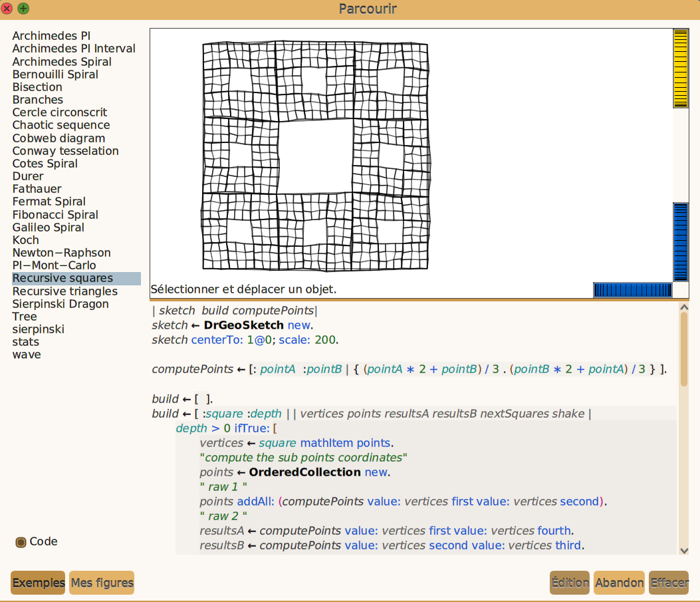Click the Édition button

[x=570, y=583]
